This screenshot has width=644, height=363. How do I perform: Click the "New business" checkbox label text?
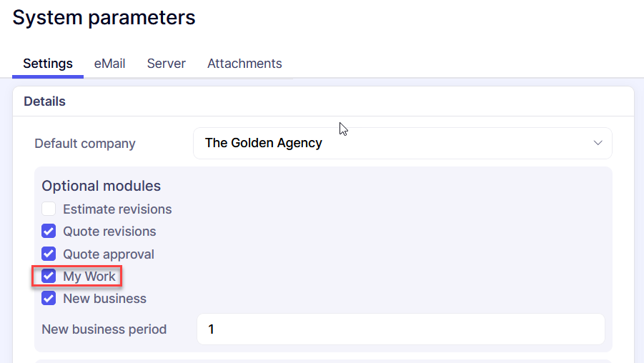point(104,299)
